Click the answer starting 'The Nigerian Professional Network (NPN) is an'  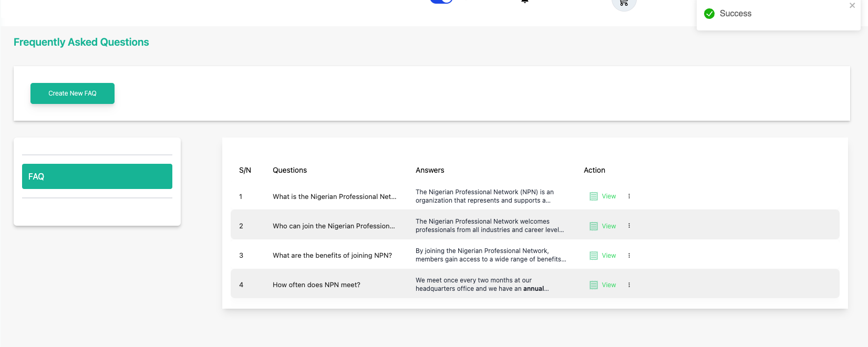tap(484, 196)
